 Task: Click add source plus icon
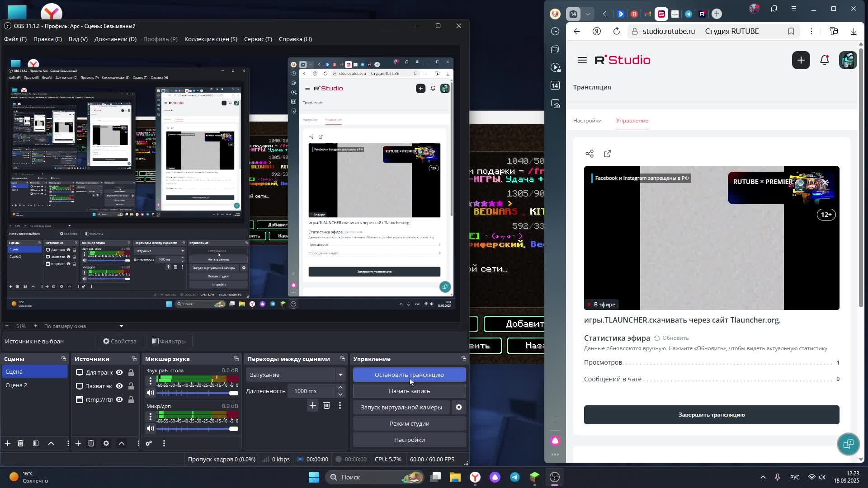[x=78, y=444]
